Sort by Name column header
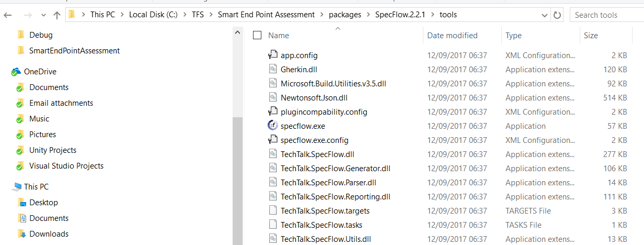The width and height of the screenshot is (644, 245). click(279, 36)
